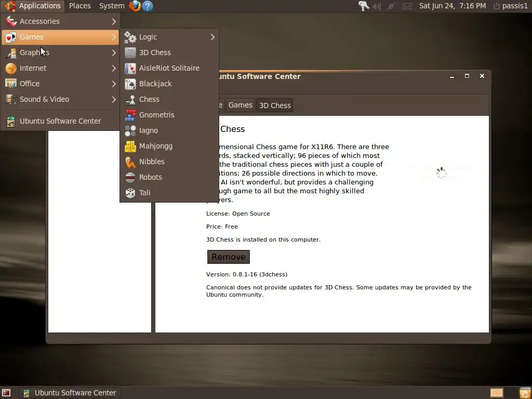This screenshot has height=399, width=532.
Task: Click the Iagno discs icon
Action: (x=130, y=130)
